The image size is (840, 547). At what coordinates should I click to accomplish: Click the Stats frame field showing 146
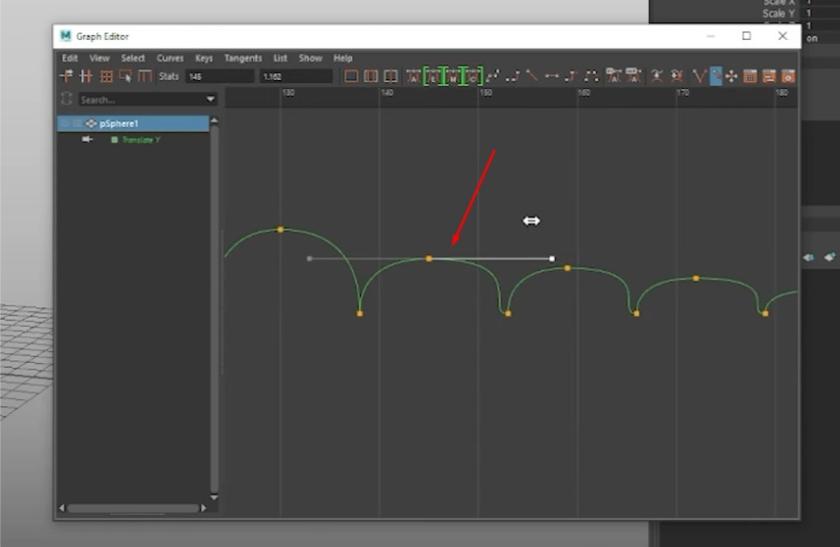(x=220, y=77)
